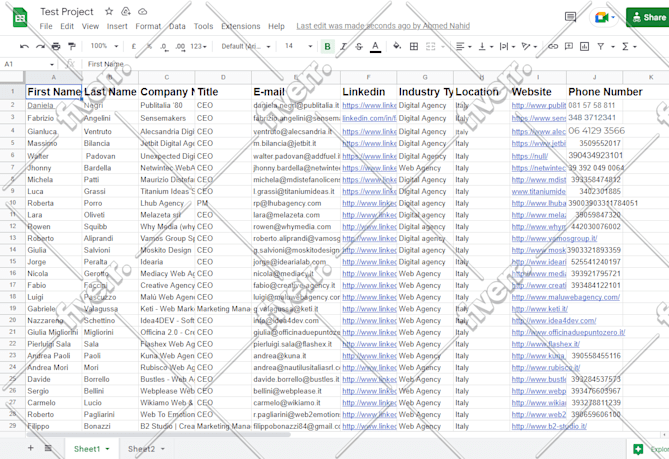Print the spreadsheet via printer icon

[56, 46]
